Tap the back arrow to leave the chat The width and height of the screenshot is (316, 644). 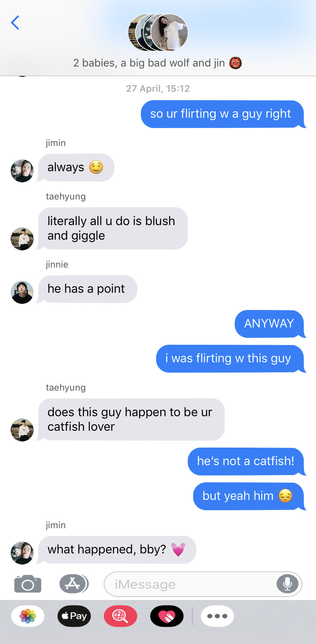coord(15,23)
